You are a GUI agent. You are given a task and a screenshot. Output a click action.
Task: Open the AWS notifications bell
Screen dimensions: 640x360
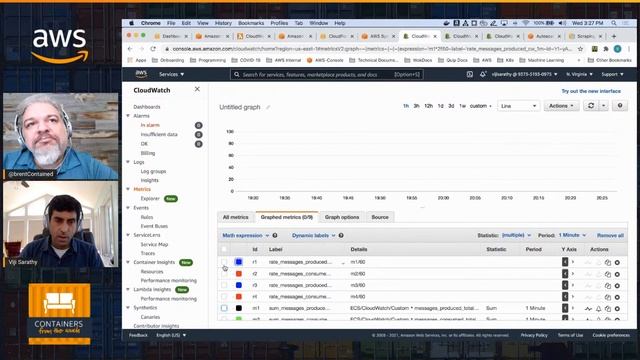tap(483, 74)
